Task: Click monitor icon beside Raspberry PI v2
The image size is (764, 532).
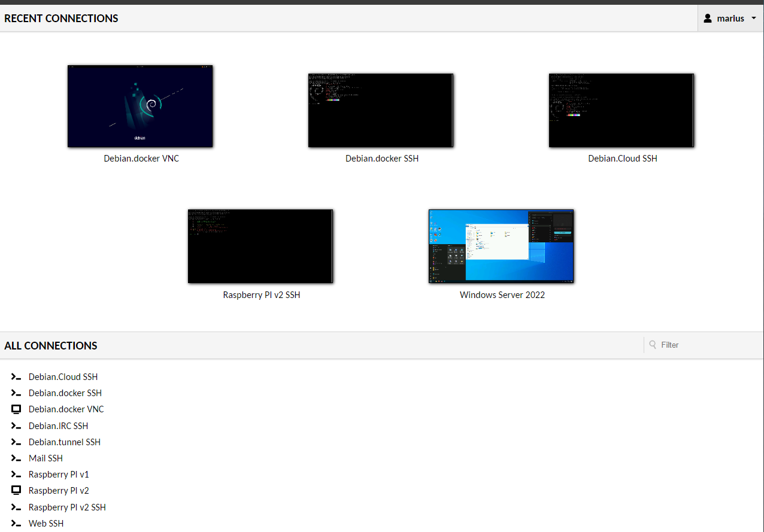Action: click(x=16, y=491)
